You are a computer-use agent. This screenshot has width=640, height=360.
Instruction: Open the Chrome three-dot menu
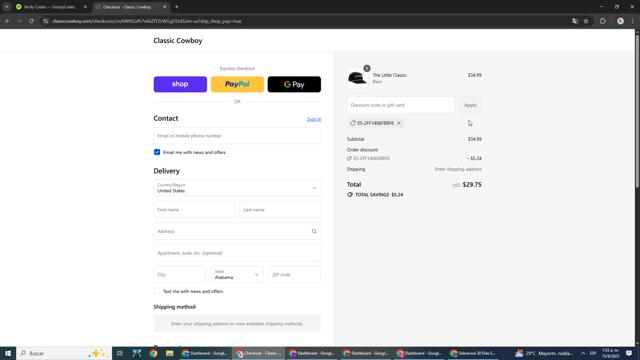(632, 21)
